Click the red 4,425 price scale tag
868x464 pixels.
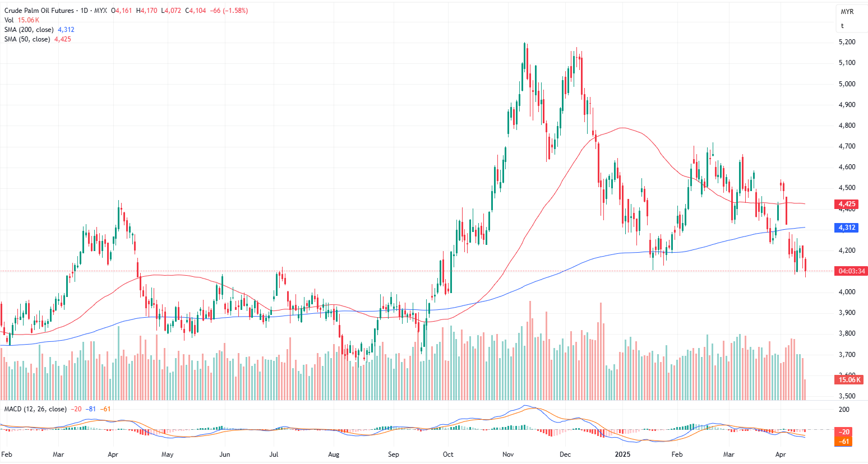click(x=847, y=204)
